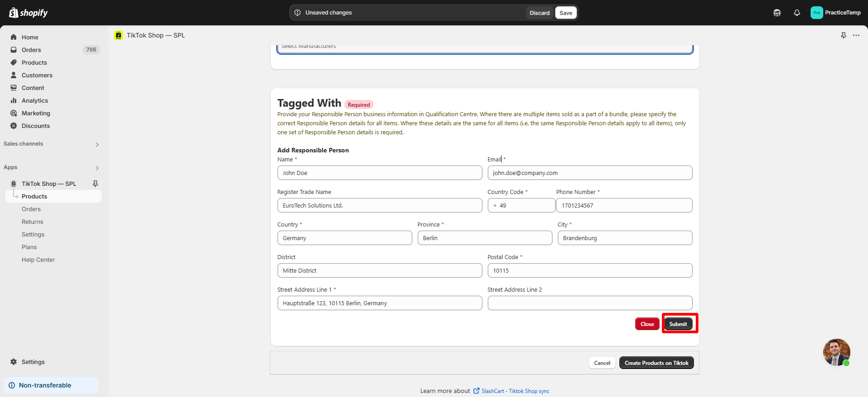This screenshot has height=397, width=868.
Task: Open Returns under TikTok Shop app
Action: tap(33, 222)
